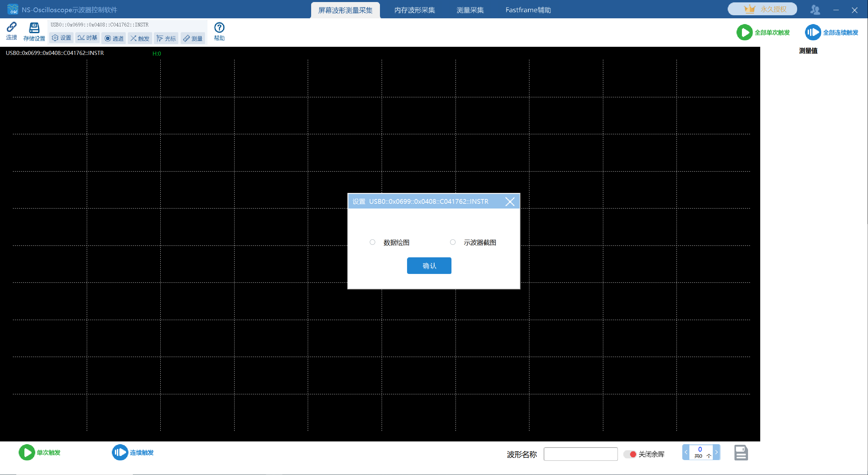Click the H:0 indicator on waveform
Image resolution: width=868 pixels, height=475 pixels.
click(157, 54)
